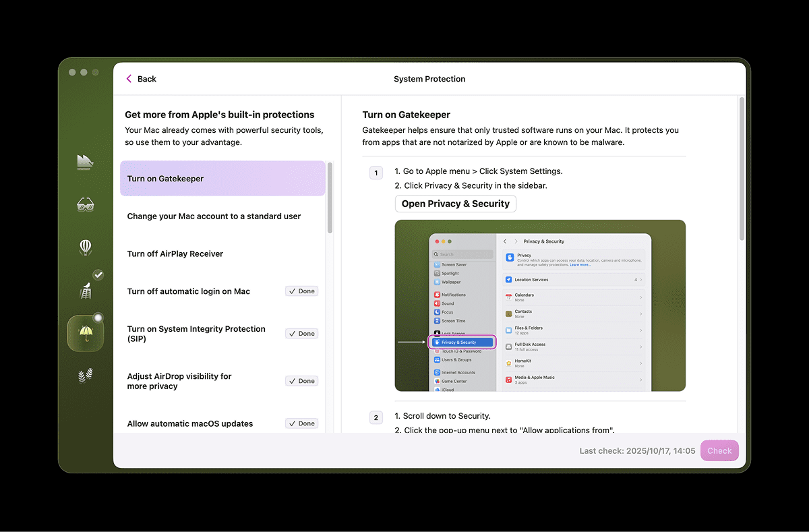
Task: Open the wheat leaves sidebar icon
Action: [85, 376]
